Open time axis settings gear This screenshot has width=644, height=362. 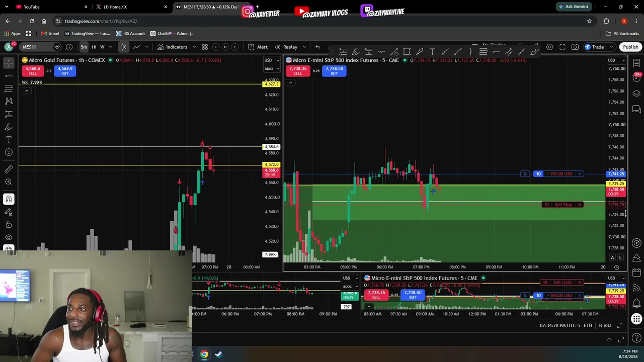(x=616, y=267)
